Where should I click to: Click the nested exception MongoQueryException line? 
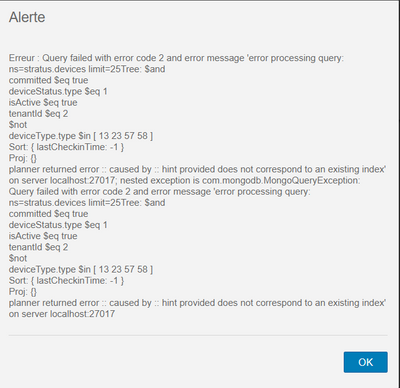184,180
